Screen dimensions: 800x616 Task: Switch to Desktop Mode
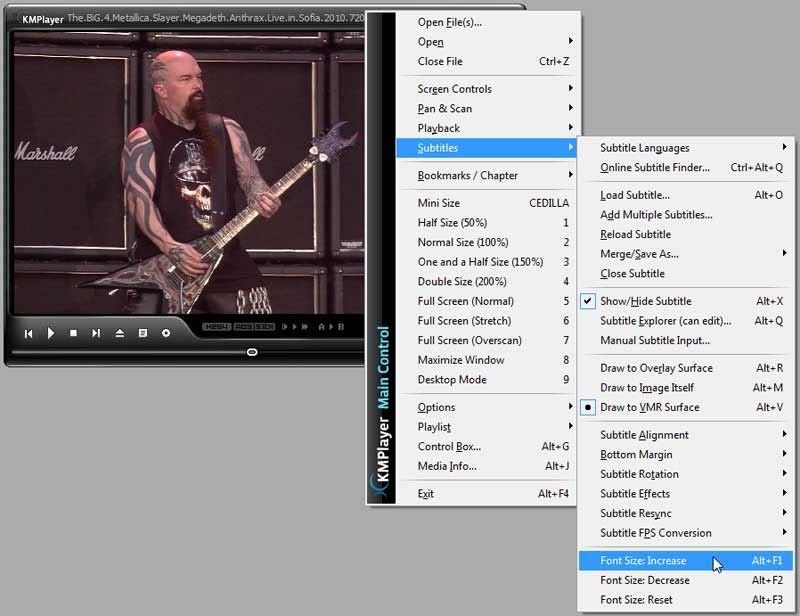point(487,380)
